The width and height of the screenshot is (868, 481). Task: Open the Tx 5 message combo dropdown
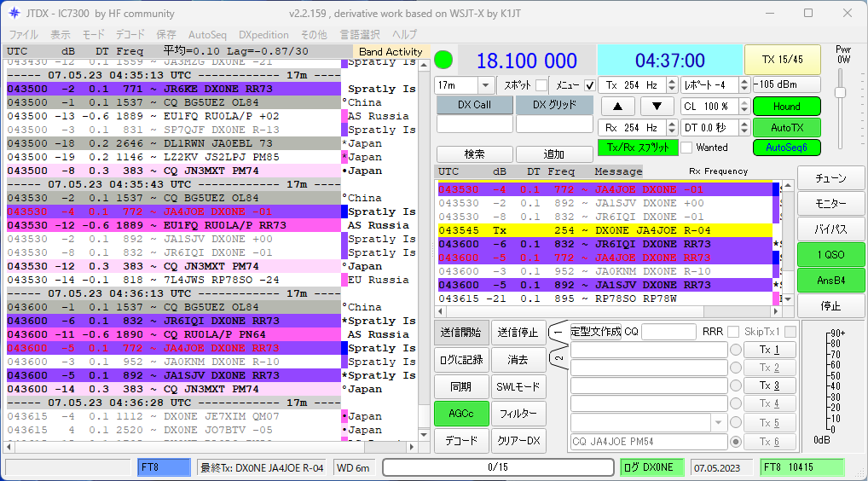pos(718,423)
